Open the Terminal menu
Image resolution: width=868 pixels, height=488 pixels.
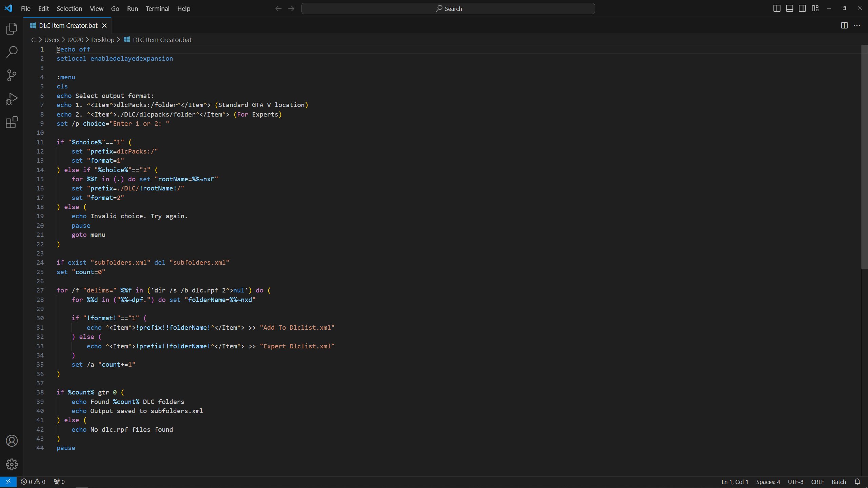pos(157,8)
